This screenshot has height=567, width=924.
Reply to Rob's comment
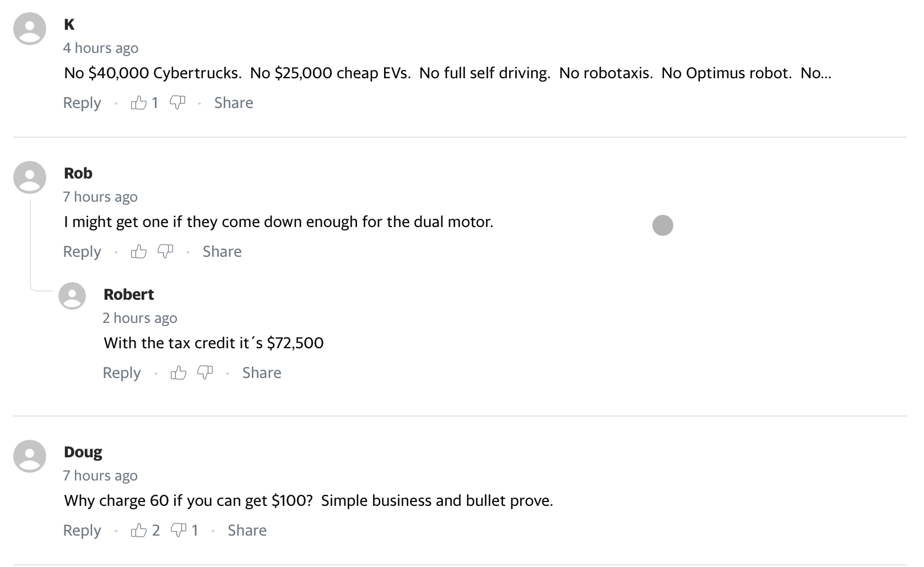tap(82, 252)
